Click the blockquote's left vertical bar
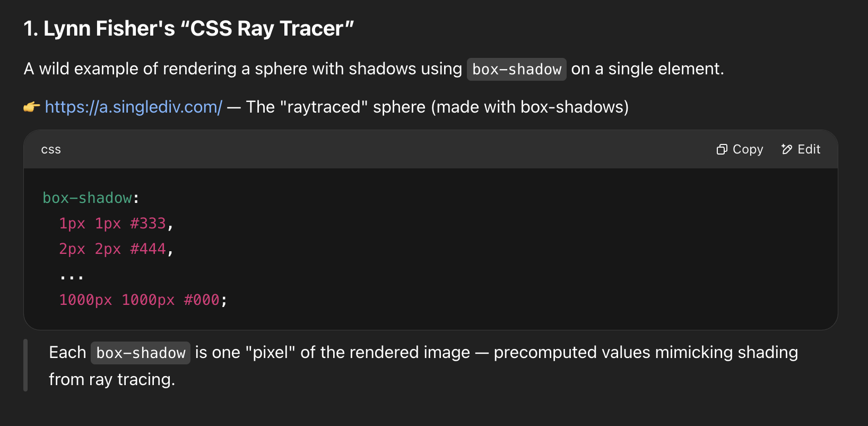Screen dimensions: 868x426 pyautogui.click(x=25, y=365)
